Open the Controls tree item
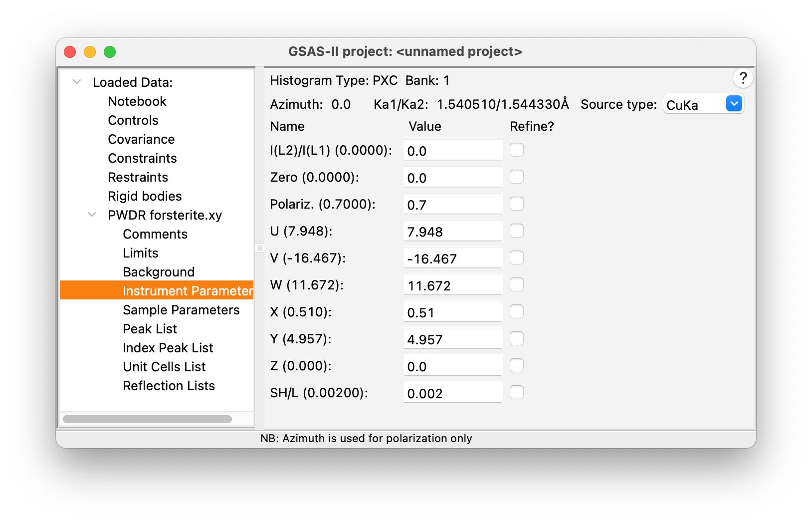 [133, 120]
